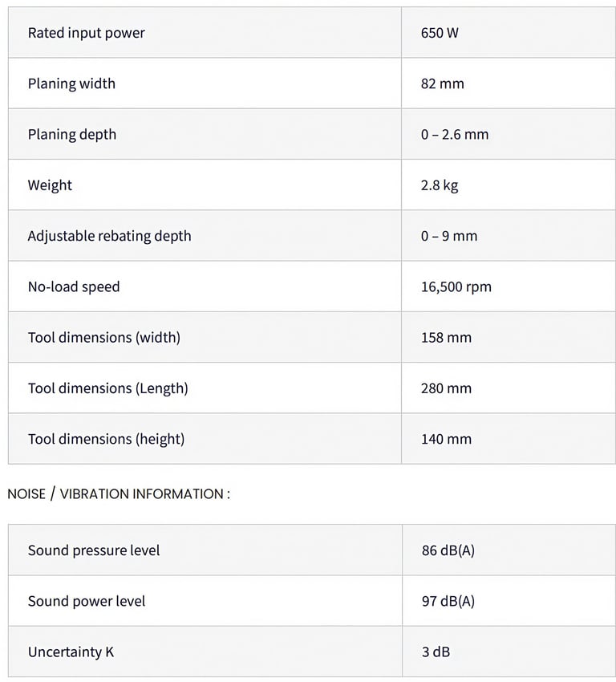Select the 650 W value cell

point(440,33)
